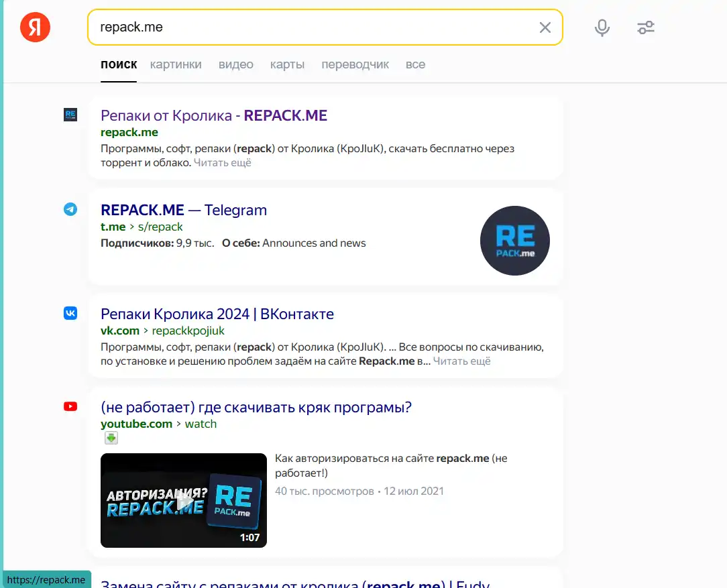Screen dimensions: 727x588
Task: Click the repack.me snippet description text
Action: click(307, 156)
